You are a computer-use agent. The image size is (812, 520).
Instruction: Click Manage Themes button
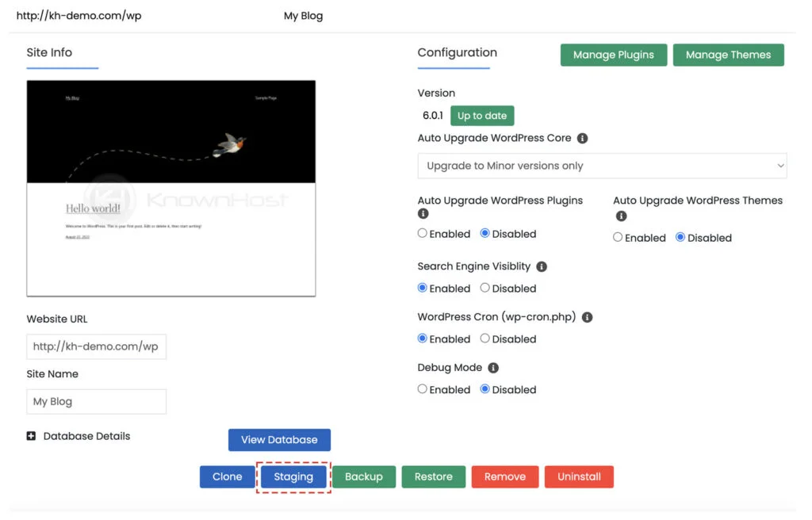tap(728, 55)
